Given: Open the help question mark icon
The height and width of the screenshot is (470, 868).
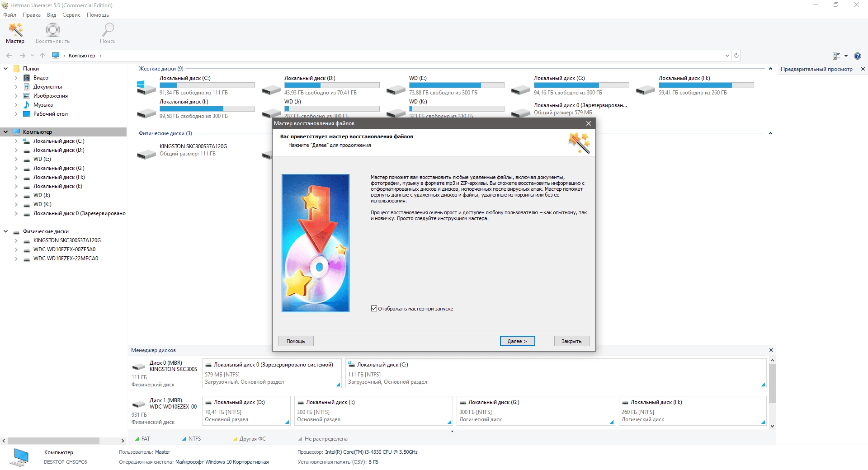Looking at the screenshot, I should pos(858,56).
